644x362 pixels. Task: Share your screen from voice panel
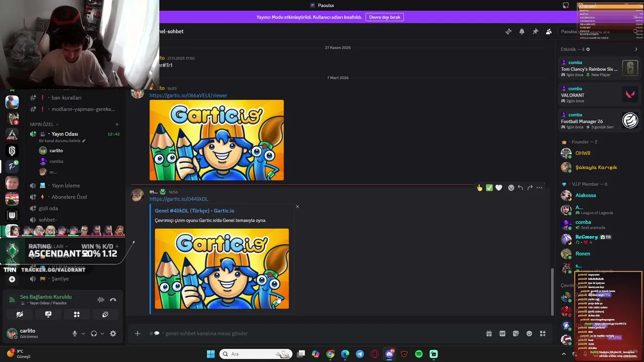coord(48,314)
